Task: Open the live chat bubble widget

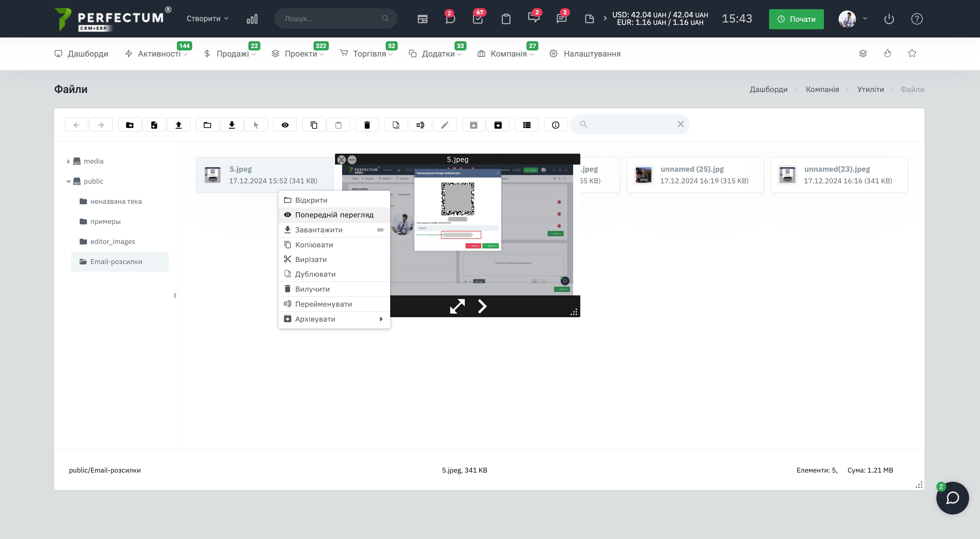Action: pos(952,498)
